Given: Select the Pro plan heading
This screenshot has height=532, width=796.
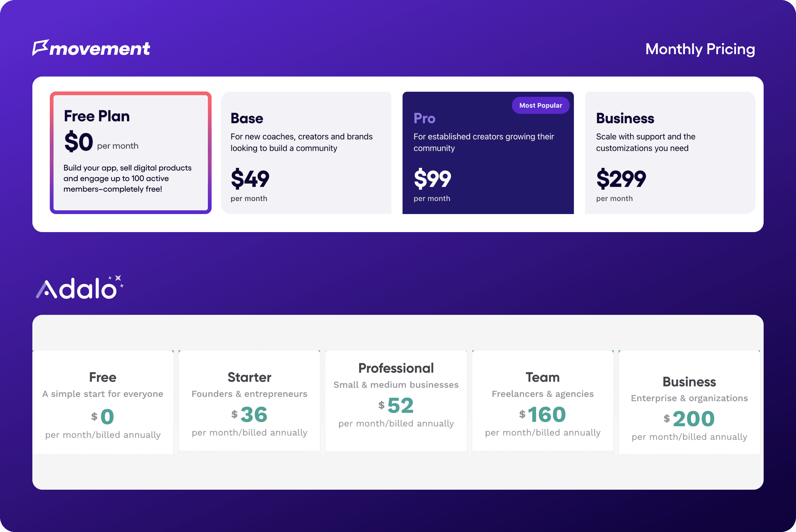Looking at the screenshot, I should tap(424, 119).
